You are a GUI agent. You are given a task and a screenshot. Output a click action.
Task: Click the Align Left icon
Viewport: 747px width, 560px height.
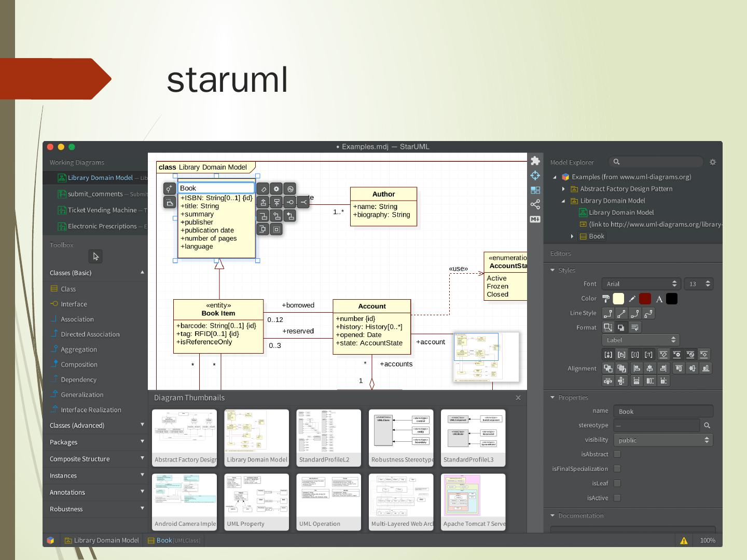point(637,368)
